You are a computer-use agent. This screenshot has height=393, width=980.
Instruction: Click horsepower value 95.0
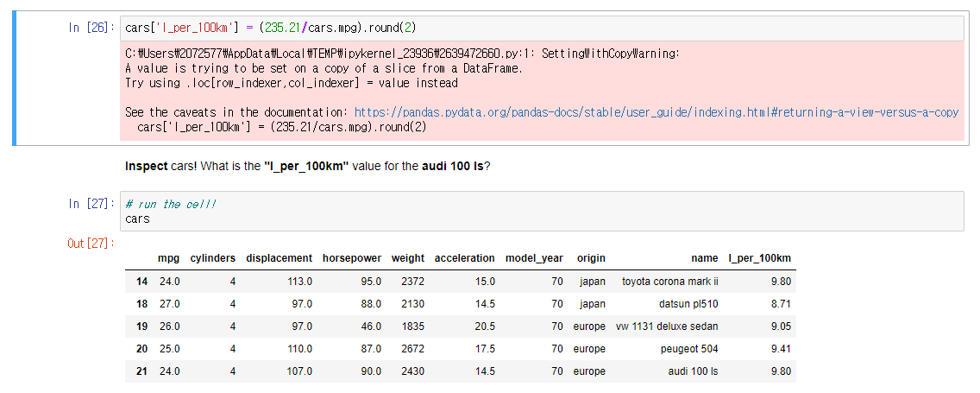point(371,282)
